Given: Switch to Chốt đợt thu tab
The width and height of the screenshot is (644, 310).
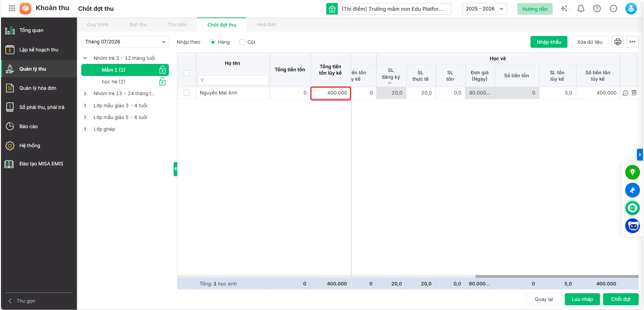Looking at the screenshot, I should coord(222,25).
